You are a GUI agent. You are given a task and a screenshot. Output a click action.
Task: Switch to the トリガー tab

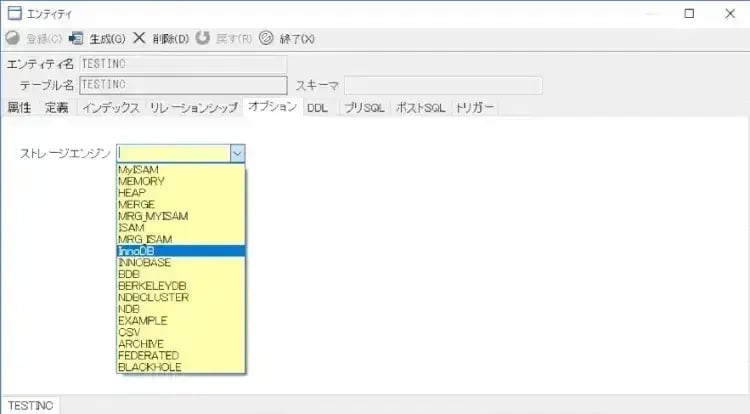pos(474,107)
